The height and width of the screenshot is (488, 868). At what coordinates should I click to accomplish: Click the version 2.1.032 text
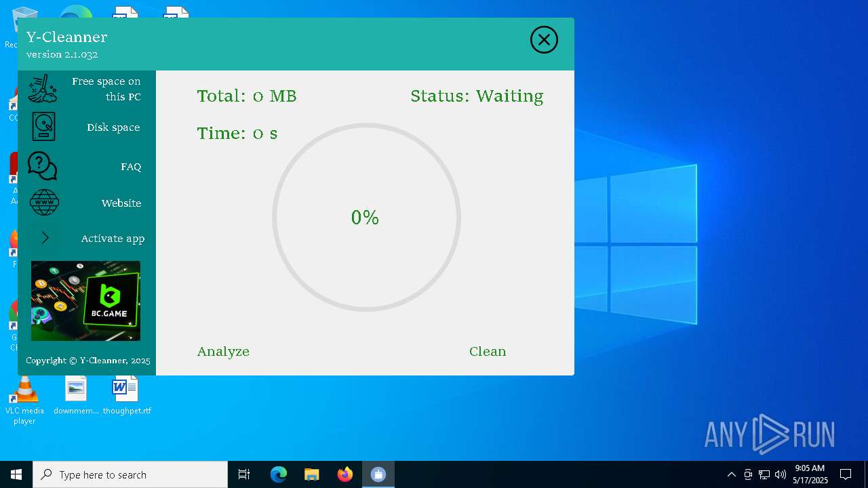[x=62, y=54]
